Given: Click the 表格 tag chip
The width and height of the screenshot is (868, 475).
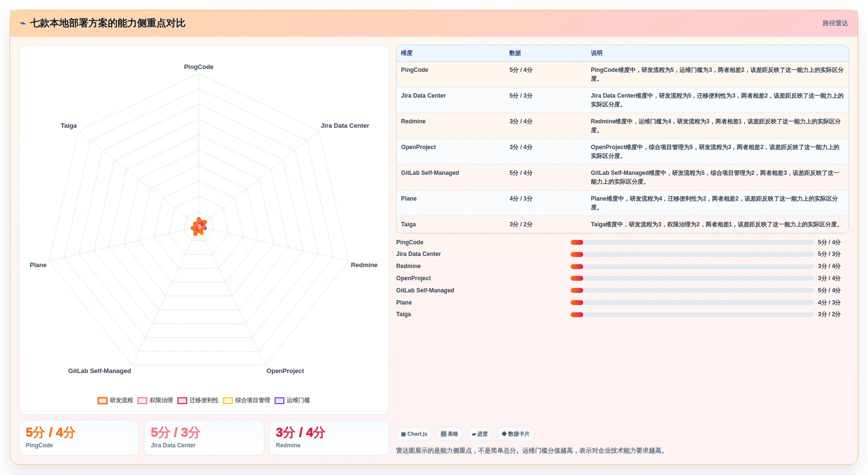Looking at the screenshot, I should coord(450,434).
